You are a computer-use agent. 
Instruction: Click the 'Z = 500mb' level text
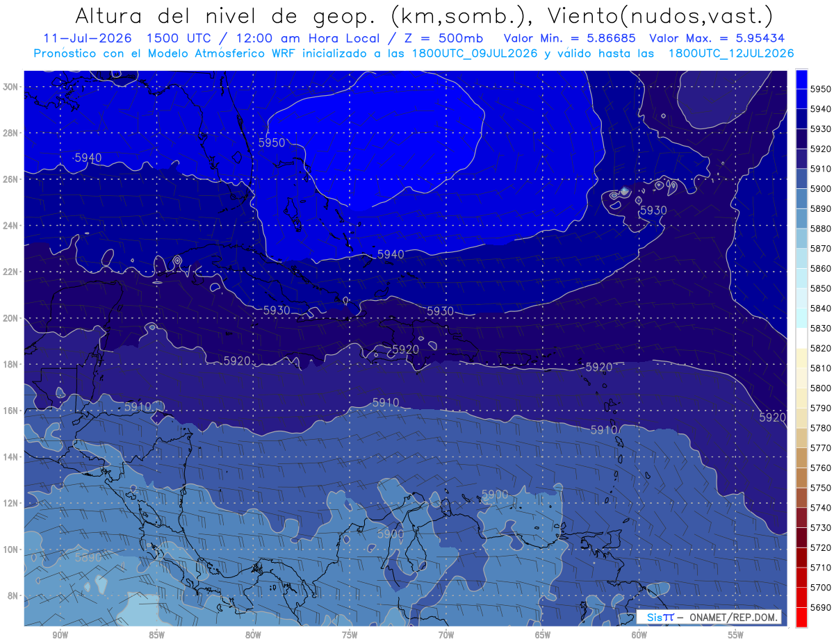(442, 39)
